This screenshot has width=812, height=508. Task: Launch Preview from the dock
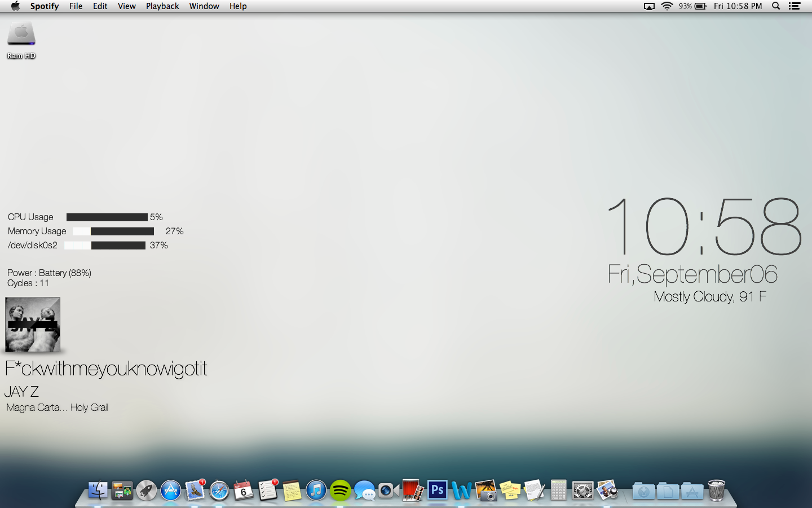607,490
